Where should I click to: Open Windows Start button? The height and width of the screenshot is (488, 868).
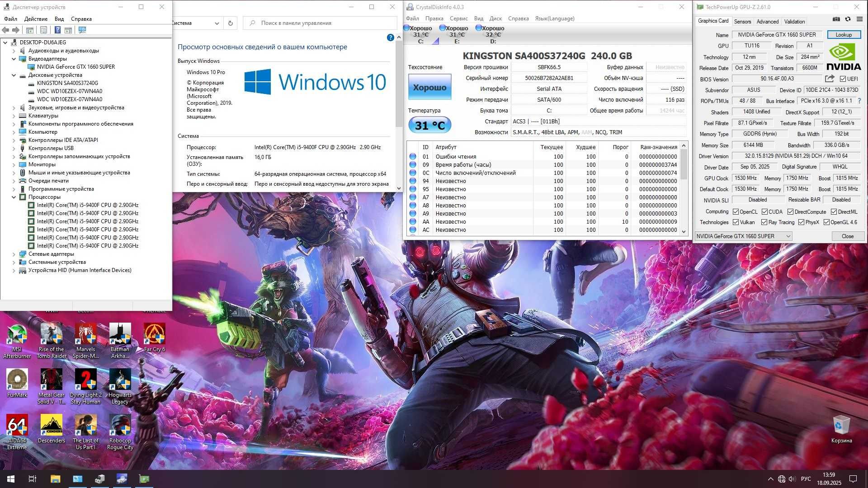11,479
